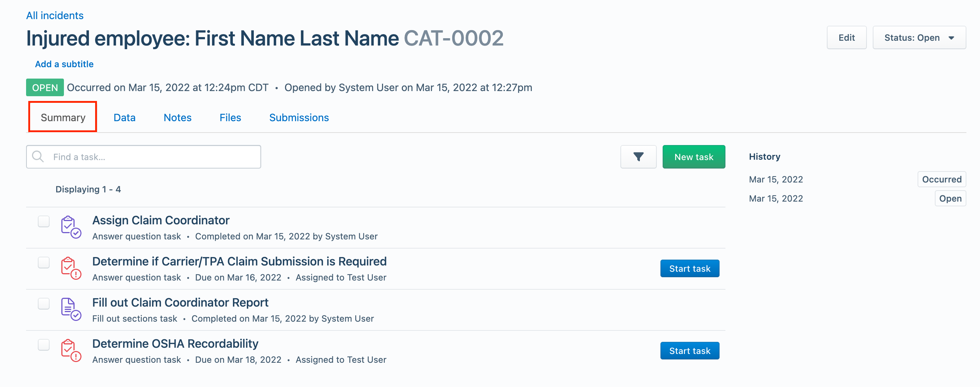Click the Fill out Claim Coordinator Report document icon
This screenshot has height=387, width=980.
71,310
